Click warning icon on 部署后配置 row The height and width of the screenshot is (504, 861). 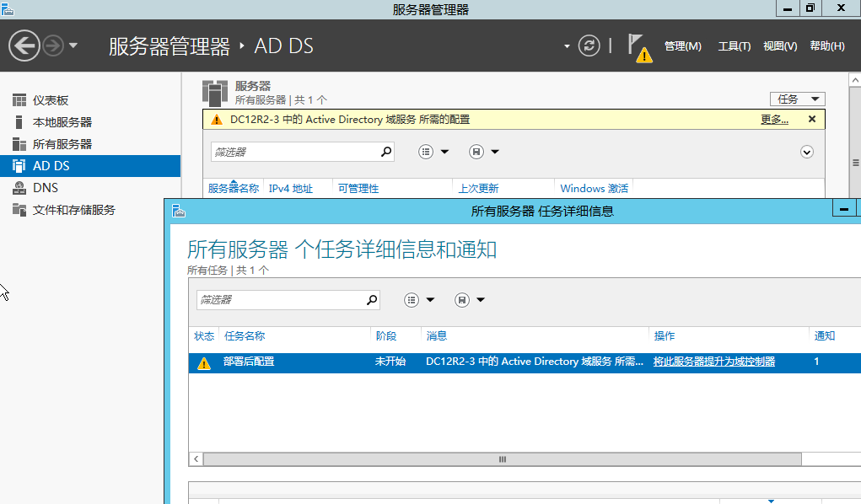pyautogui.click(x=204, y=363)
